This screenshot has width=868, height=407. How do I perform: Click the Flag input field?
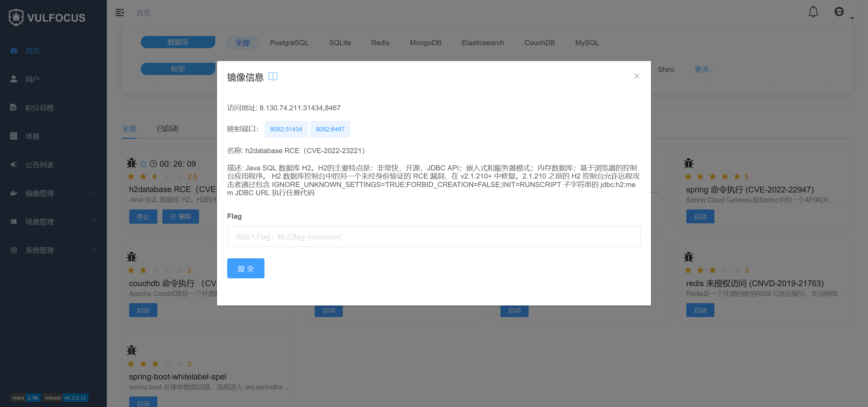pos(434,237)
